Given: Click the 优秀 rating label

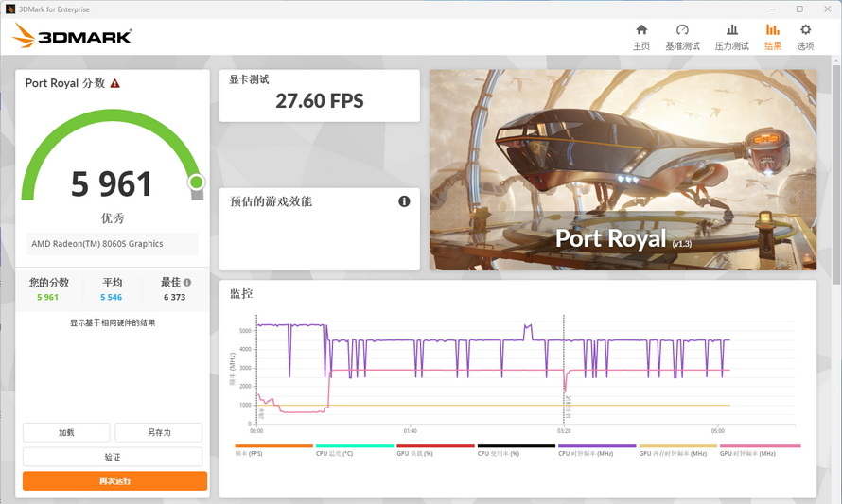Looking at the screenshot, I should point(113,218).
